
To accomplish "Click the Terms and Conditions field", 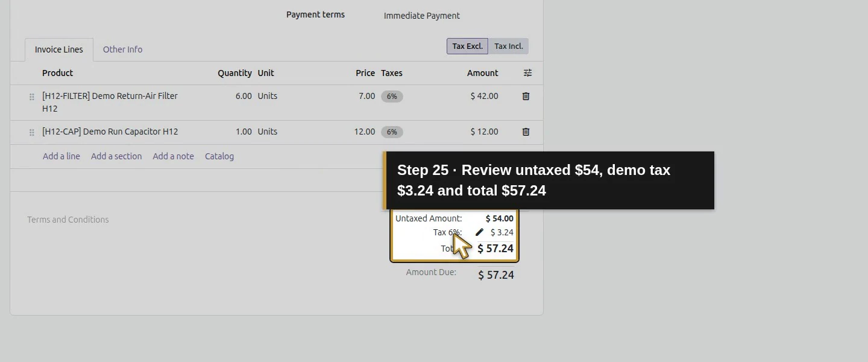I will click(68, 220).
